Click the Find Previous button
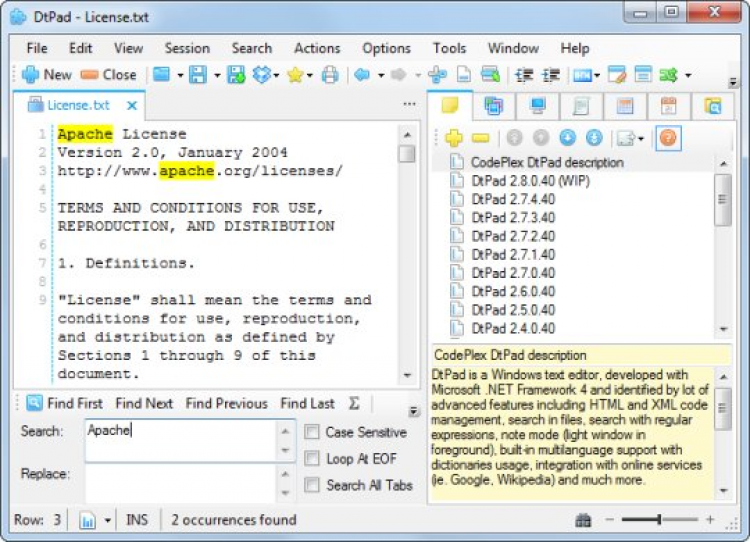750x542 pixels. [227, 403]
